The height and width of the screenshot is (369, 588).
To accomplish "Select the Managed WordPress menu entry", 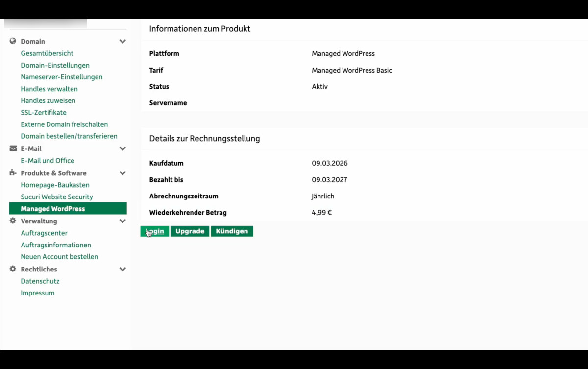I will (x=68, y=208).
